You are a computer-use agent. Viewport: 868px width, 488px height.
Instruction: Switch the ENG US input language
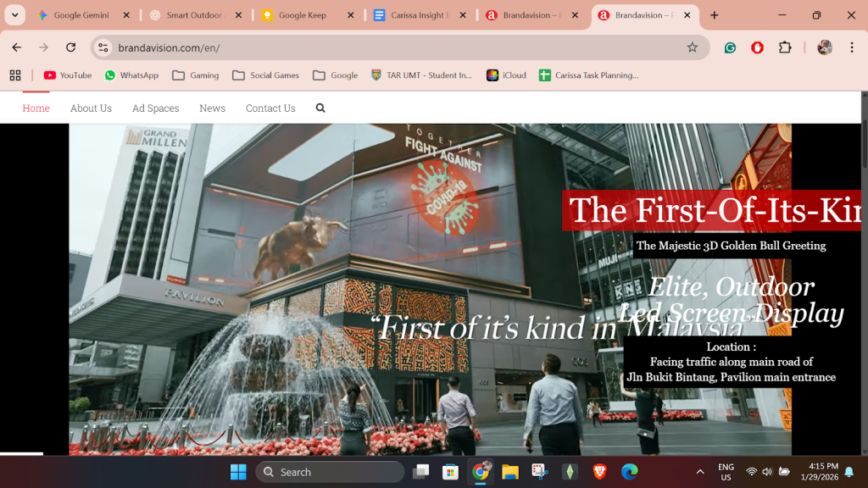pyautogui.click(x=726, y=472)
